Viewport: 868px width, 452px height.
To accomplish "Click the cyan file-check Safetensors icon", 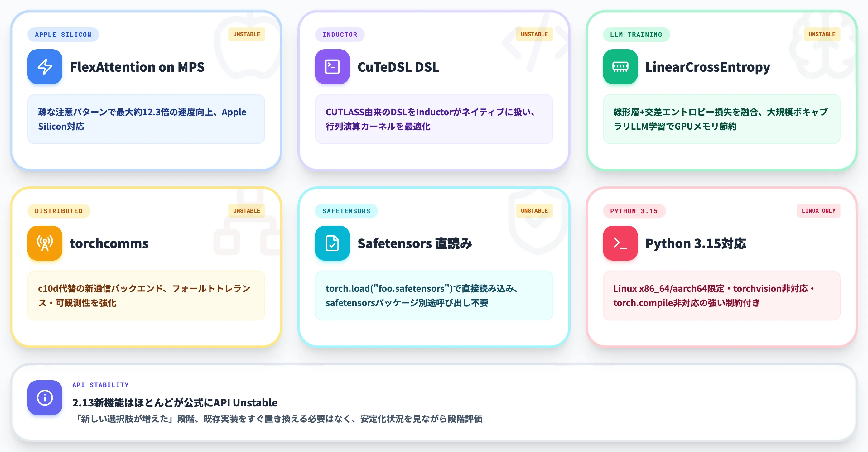I will [x=332, y=243].
